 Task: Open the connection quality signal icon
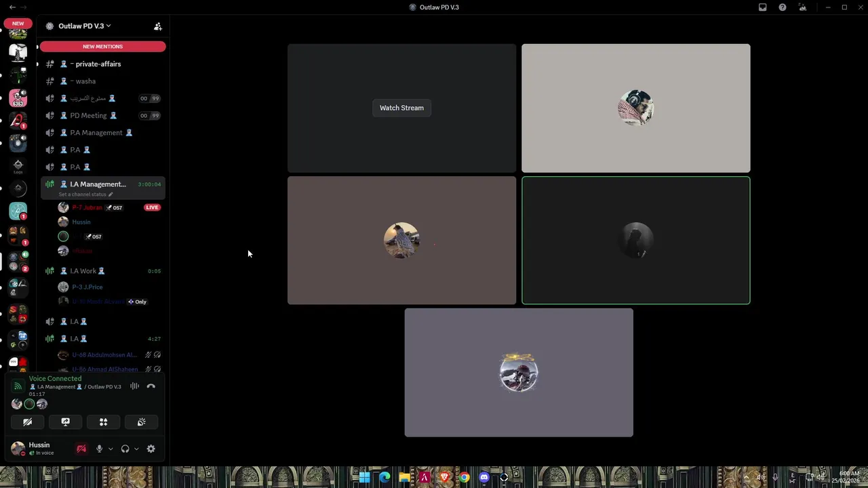pos(18,386)
